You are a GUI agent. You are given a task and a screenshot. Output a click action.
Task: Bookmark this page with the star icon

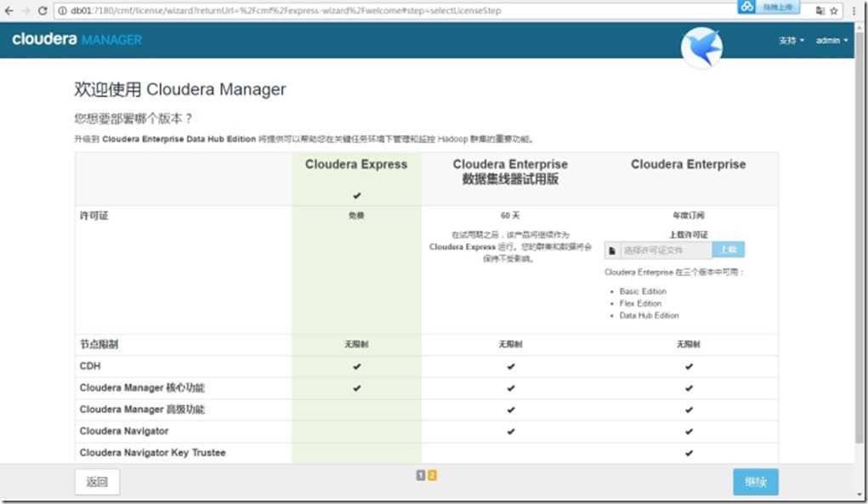click(x=834, y=10)
